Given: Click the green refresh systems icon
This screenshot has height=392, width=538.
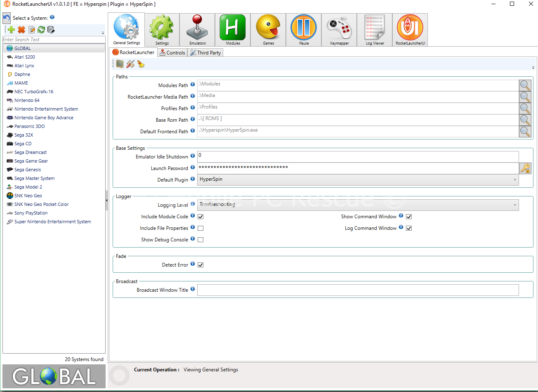Looking at the screenshot, I should pos(41,30).
